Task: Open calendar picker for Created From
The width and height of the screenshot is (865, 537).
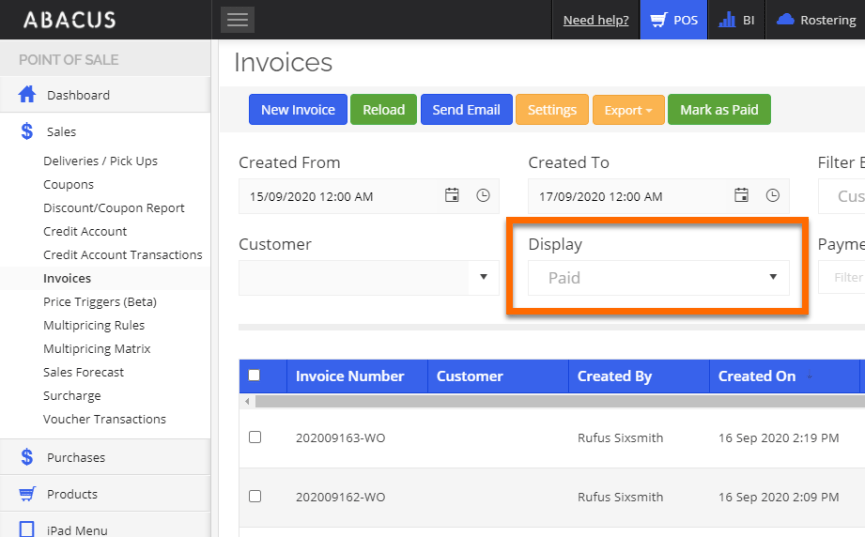Action: pyautogui.click(x=452, y=196)
